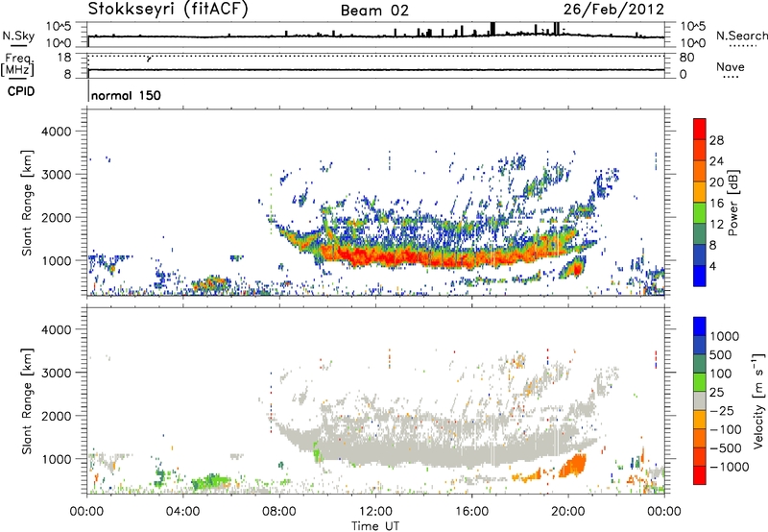The height and width of the screenshot is (532, 768).
Task: Click the red bottom of the velocity colorbar
Action: pos(700,475)
